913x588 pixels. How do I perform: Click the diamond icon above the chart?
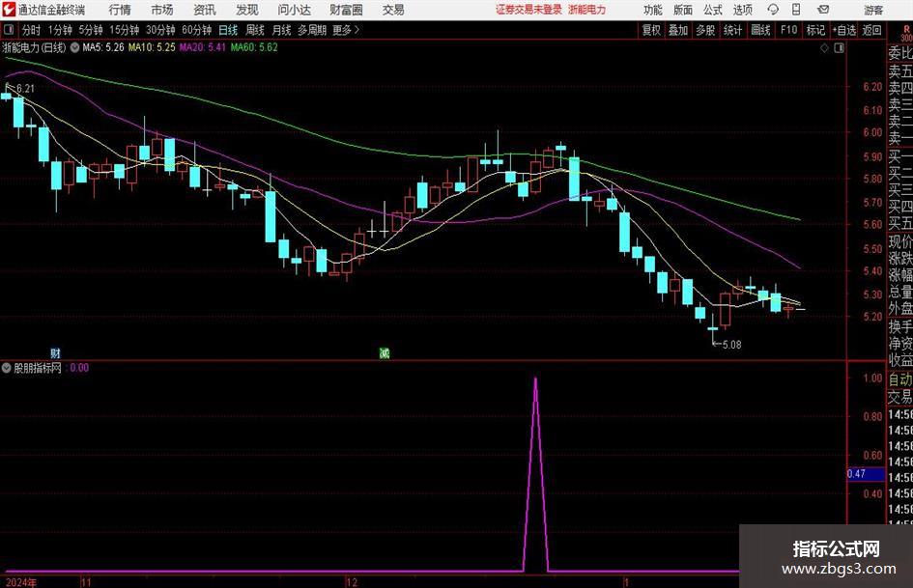coord(824,48)
